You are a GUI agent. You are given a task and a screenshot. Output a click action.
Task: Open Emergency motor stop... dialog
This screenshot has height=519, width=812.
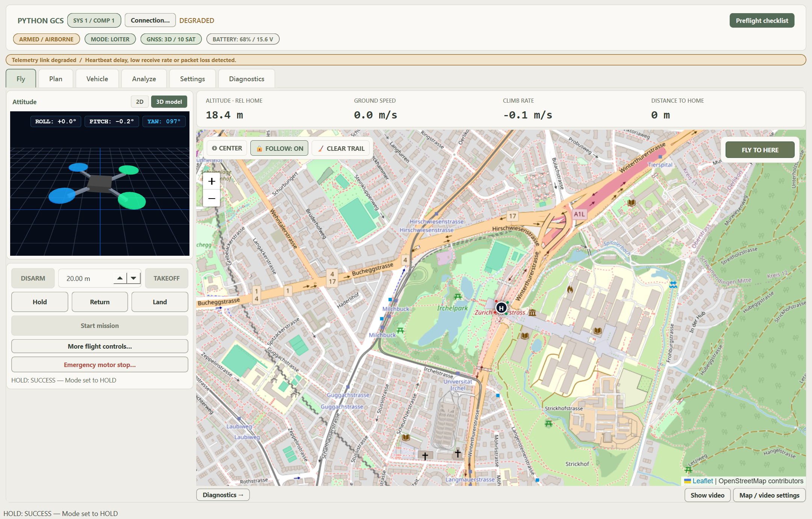100,365
